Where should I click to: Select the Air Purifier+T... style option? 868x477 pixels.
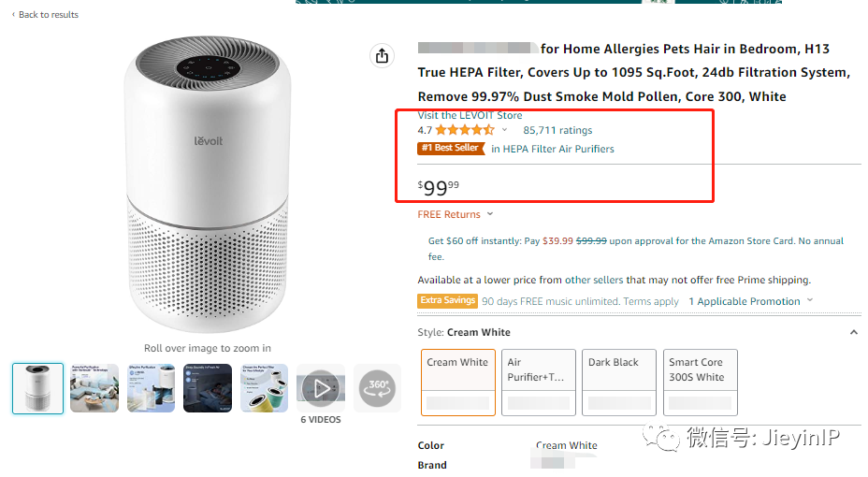(539, 382)
